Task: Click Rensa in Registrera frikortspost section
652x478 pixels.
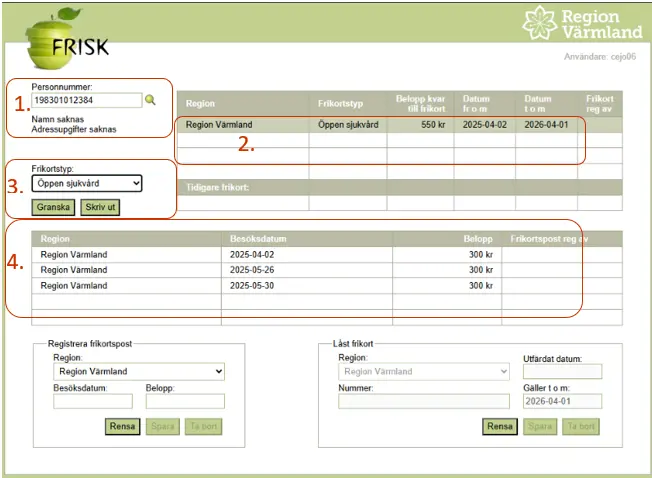Action: tap(122, 427)
